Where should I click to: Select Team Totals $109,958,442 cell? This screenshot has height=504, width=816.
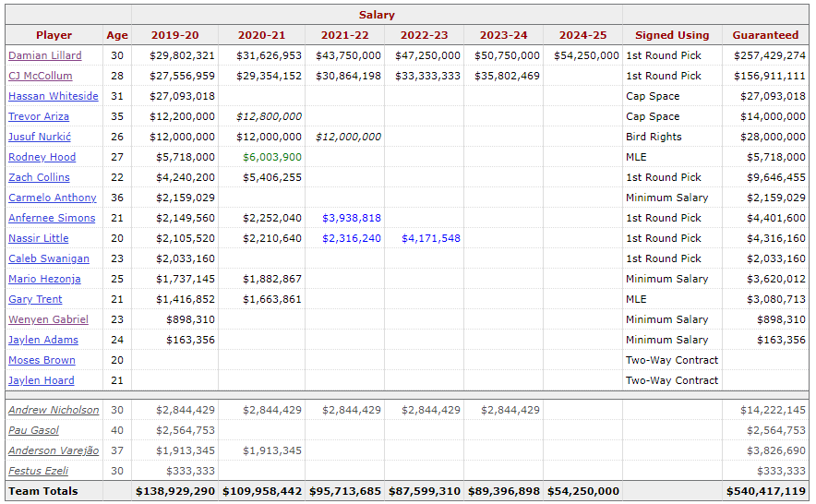[262, 491]
